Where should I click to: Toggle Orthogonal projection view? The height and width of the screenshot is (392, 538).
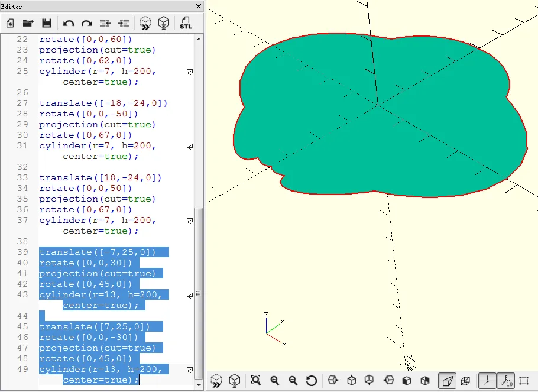click(x=465, y=381)
